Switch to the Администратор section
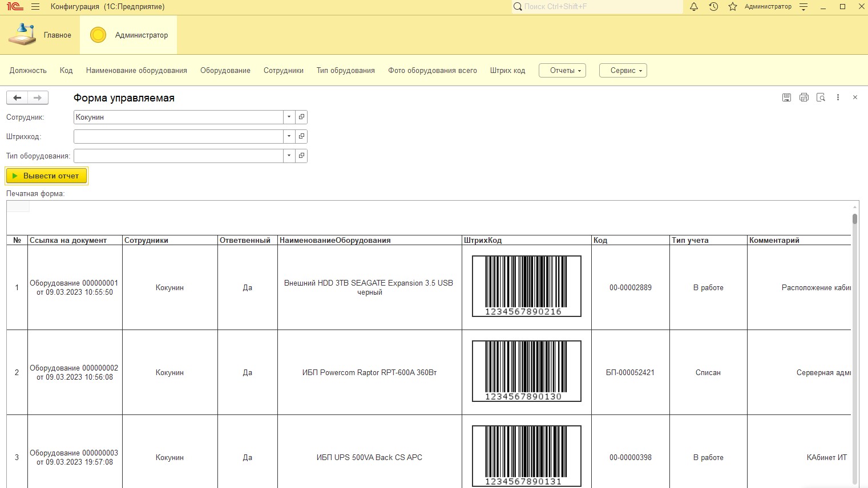The height and width of the screenshot is (488, 868). click(128, 35)
